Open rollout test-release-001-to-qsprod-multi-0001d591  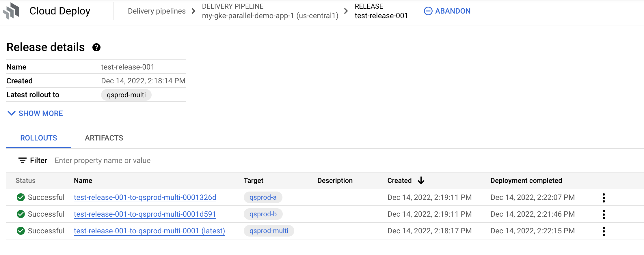tap(145, 214)
